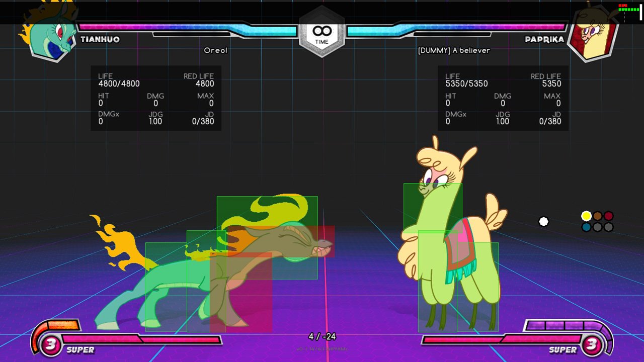Click Tianhuo's super level 3 badge

(x=50, y=344)
